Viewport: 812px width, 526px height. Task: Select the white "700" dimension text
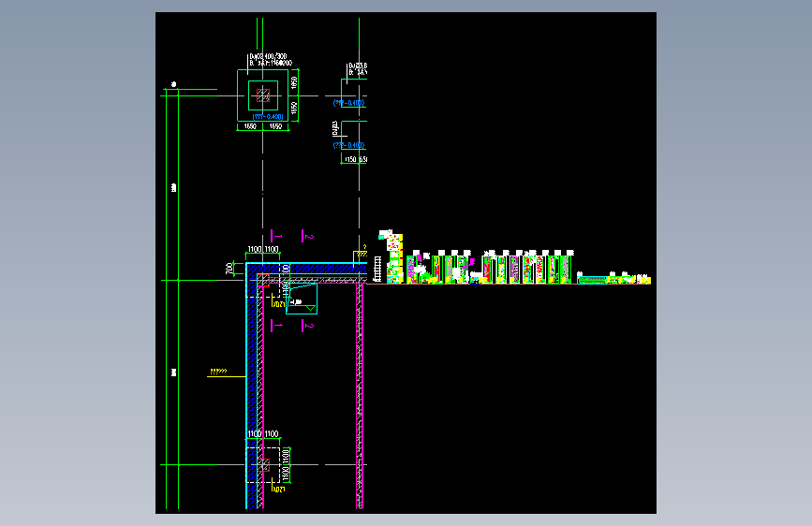coord(229,269)
